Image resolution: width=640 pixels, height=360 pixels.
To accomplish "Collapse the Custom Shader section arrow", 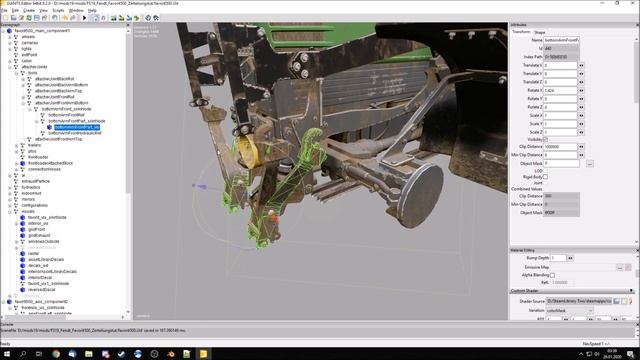I will click(631, 291).
